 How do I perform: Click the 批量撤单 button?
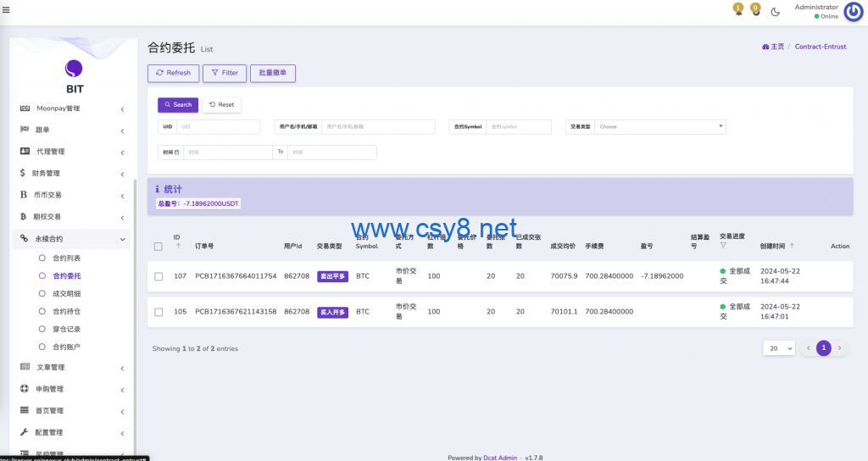coord(273,73)
